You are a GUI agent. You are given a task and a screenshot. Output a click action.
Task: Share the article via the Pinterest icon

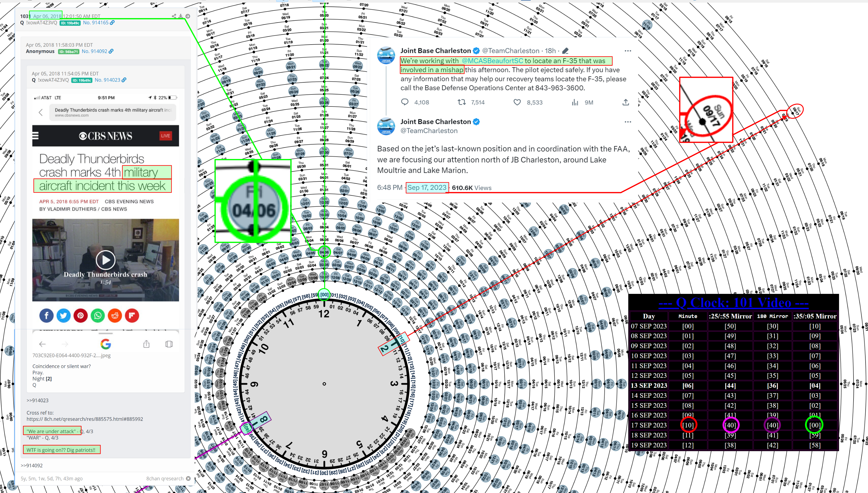tap(80, 316)
